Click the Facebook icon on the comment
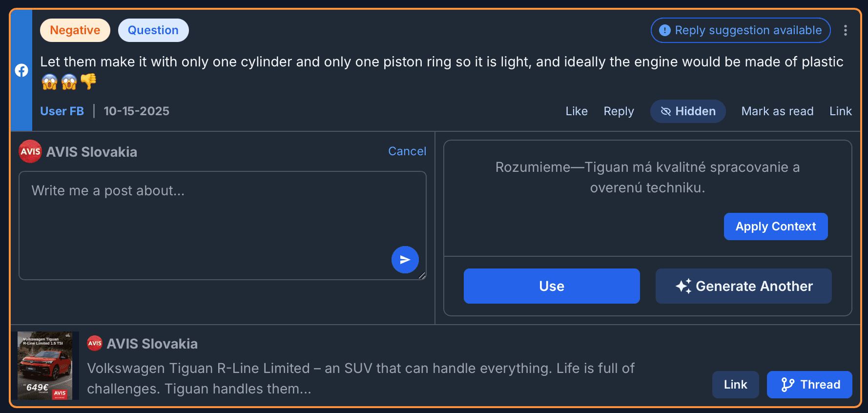 (x=21, y=70)
